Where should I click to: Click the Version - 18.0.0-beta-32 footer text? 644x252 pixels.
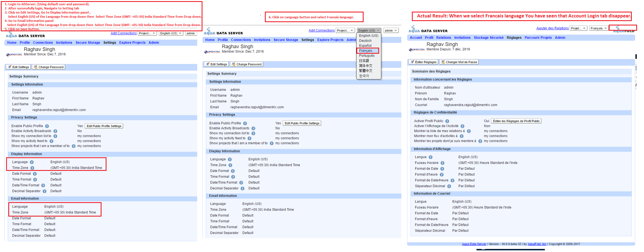505,244
